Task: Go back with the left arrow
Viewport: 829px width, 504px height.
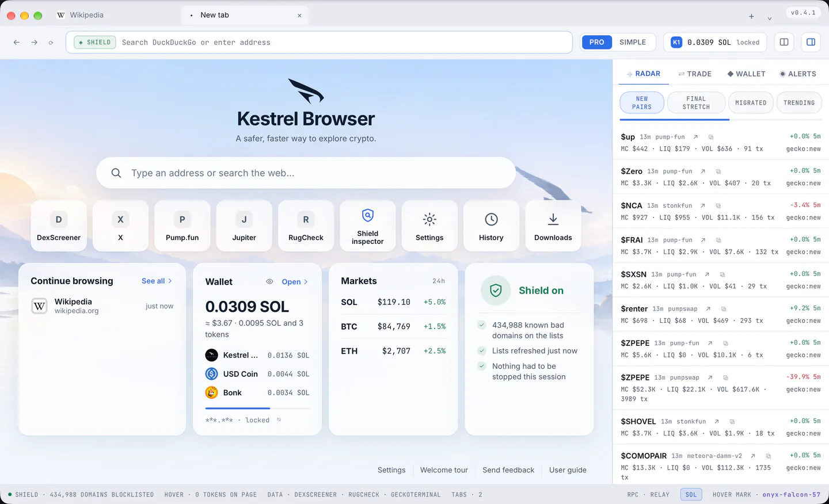Action: click(x=17, y=43)
